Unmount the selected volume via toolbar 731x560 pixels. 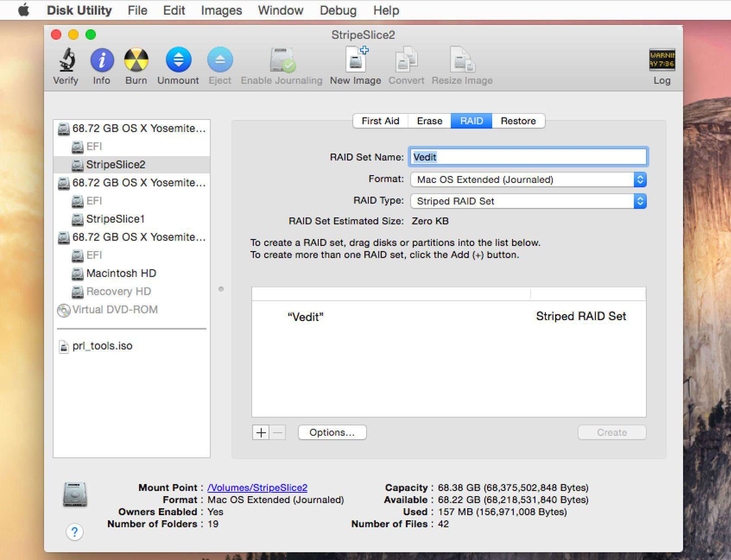(178, 60)
